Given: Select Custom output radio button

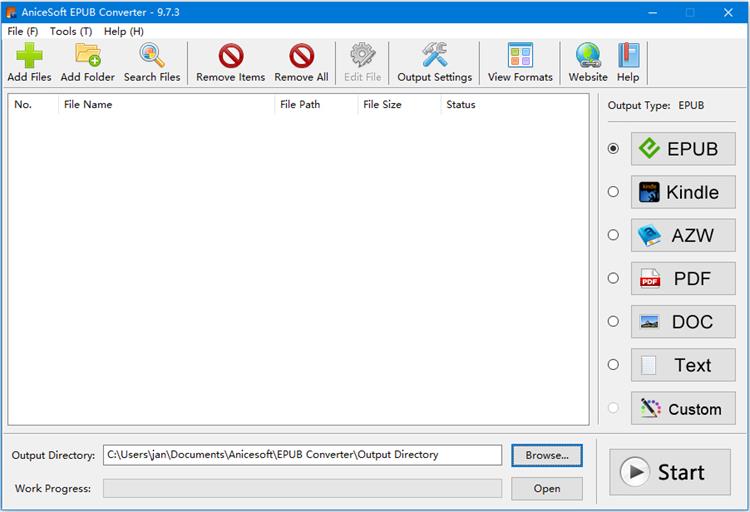Looking at the screenshot, I should point(613,408).
